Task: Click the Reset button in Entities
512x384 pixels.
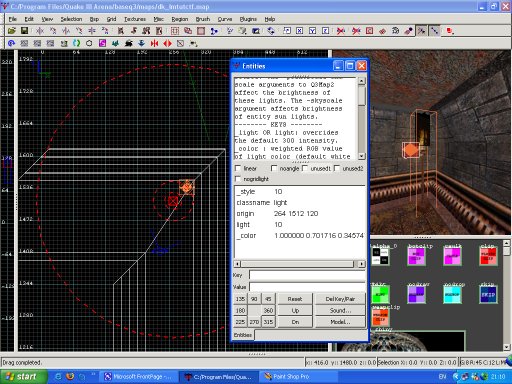Action: (x=295, y=299)
